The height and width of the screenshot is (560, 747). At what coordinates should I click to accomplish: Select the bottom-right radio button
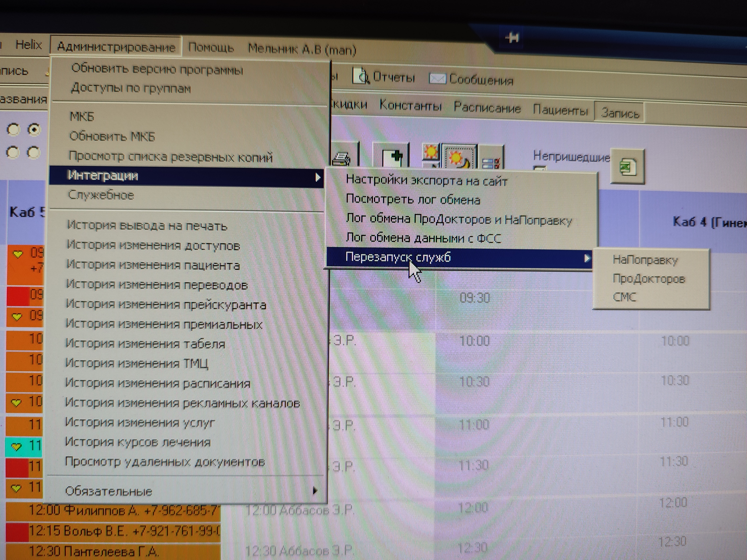pos(33,153)
